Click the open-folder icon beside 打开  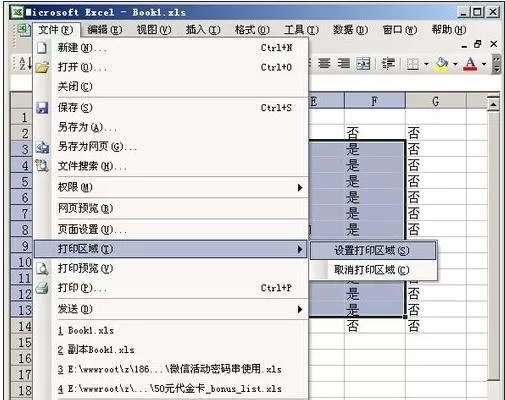[42, 67]
